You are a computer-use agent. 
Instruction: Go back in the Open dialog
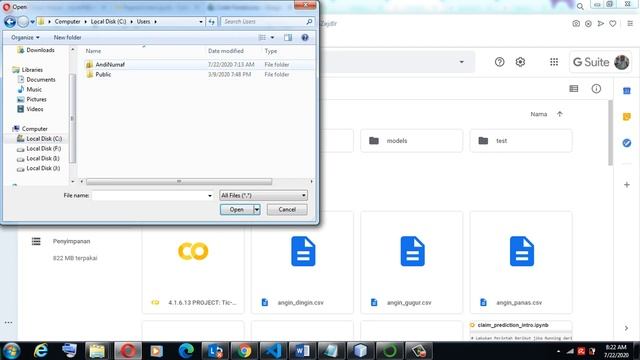10,22
